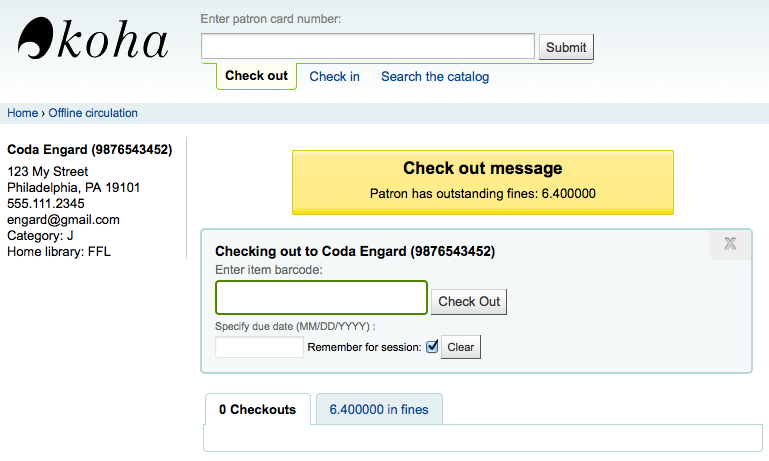Click the Clear due date button
The image size is (769, 461).
[x=460, y=347]
